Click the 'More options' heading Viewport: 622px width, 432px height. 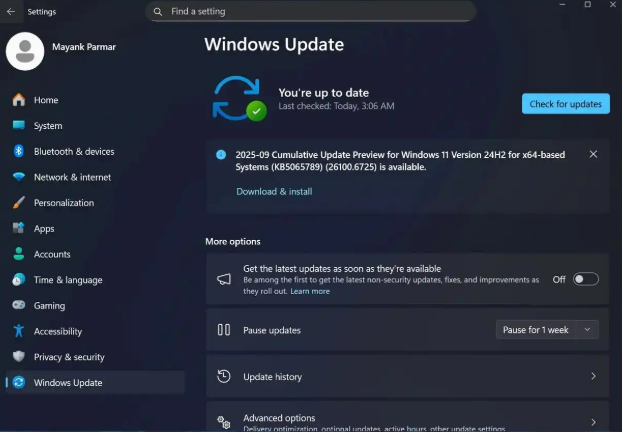pyautogui.click(x=233, y=242)
